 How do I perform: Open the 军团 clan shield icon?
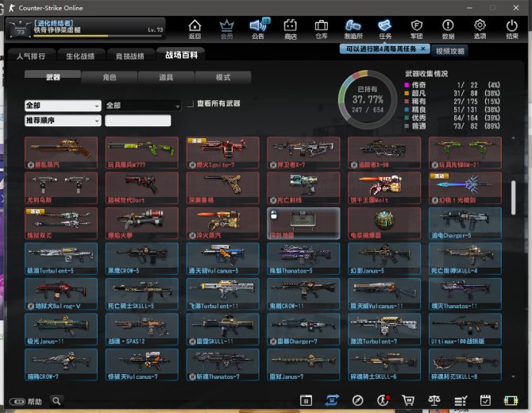click(417, 29)
